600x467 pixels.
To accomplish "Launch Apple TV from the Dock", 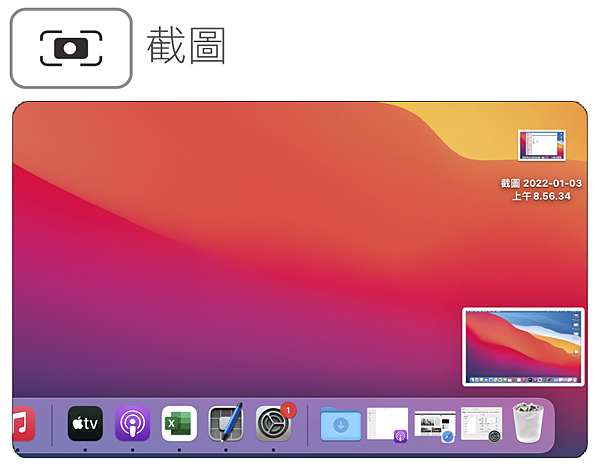I will [85, 424].
